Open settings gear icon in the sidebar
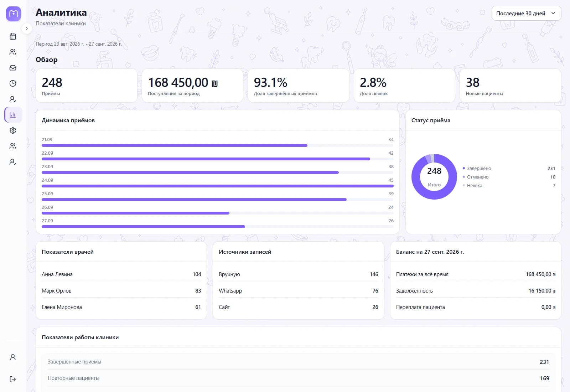The width and height of the screenshot is (570, 392). [x=13, y=130]
